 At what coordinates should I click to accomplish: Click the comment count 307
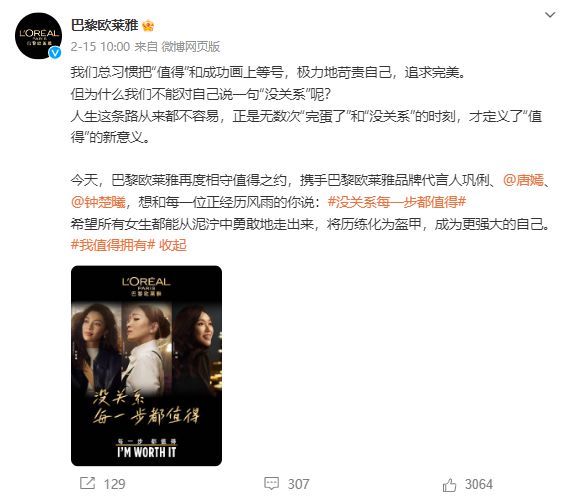point(298,484)
